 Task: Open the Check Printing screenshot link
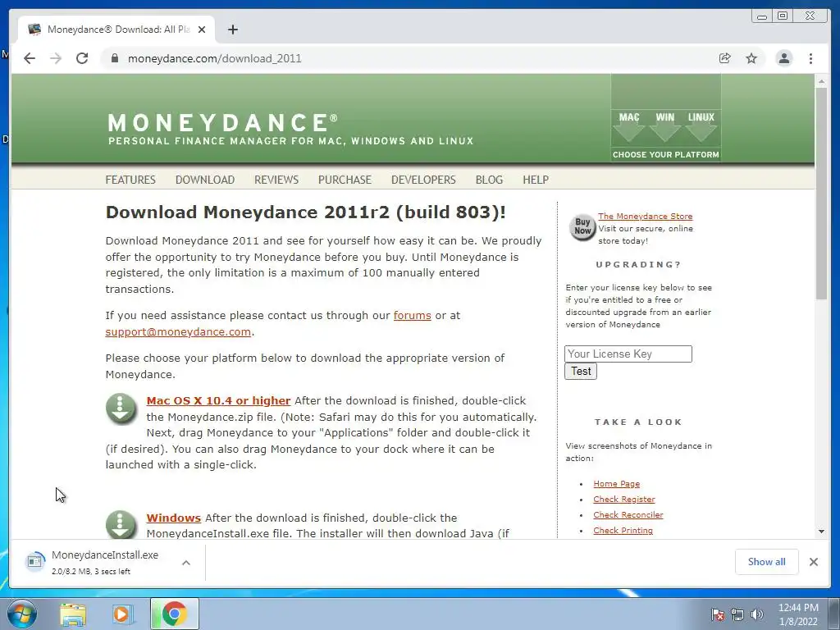coord(623,531)
